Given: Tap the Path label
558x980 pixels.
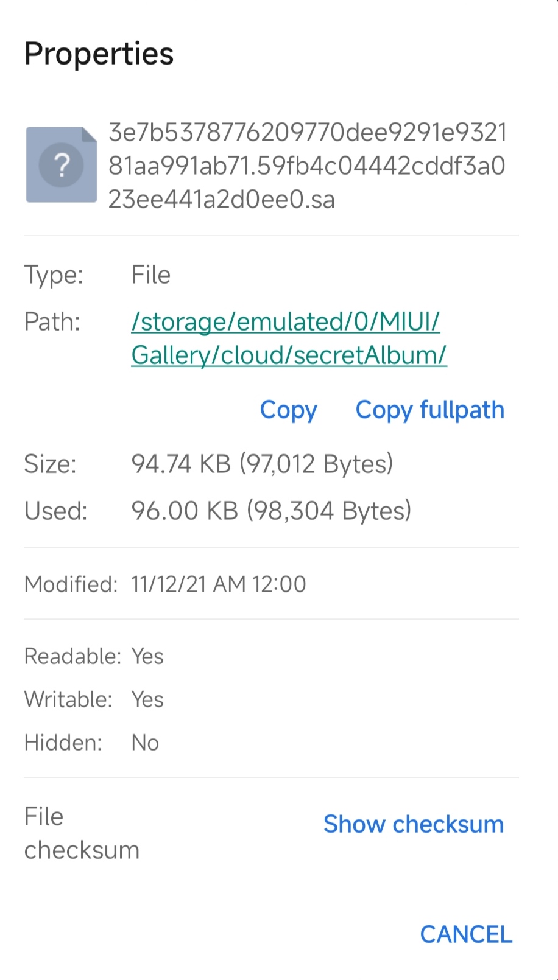Looking at the screenshot, I should [52, 321].
